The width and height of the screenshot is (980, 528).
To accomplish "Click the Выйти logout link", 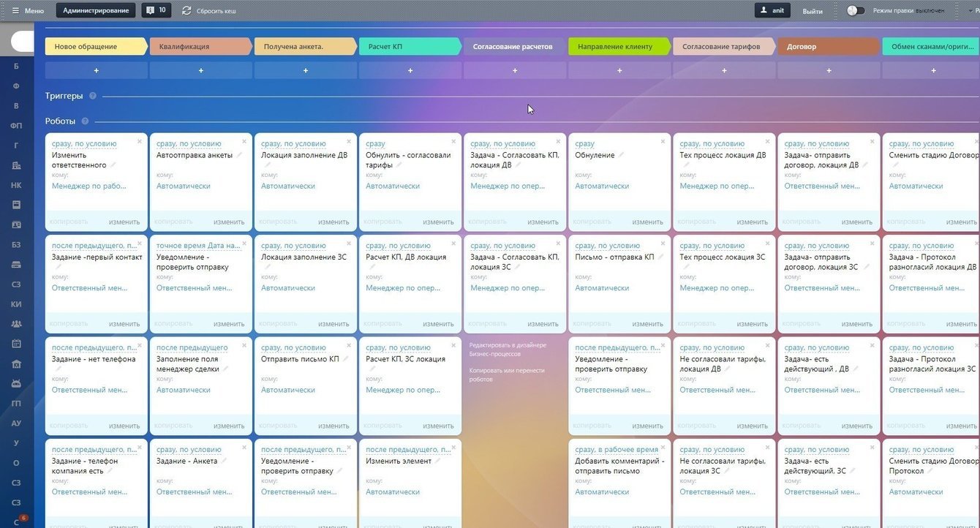I will click(x=813, y=11).
